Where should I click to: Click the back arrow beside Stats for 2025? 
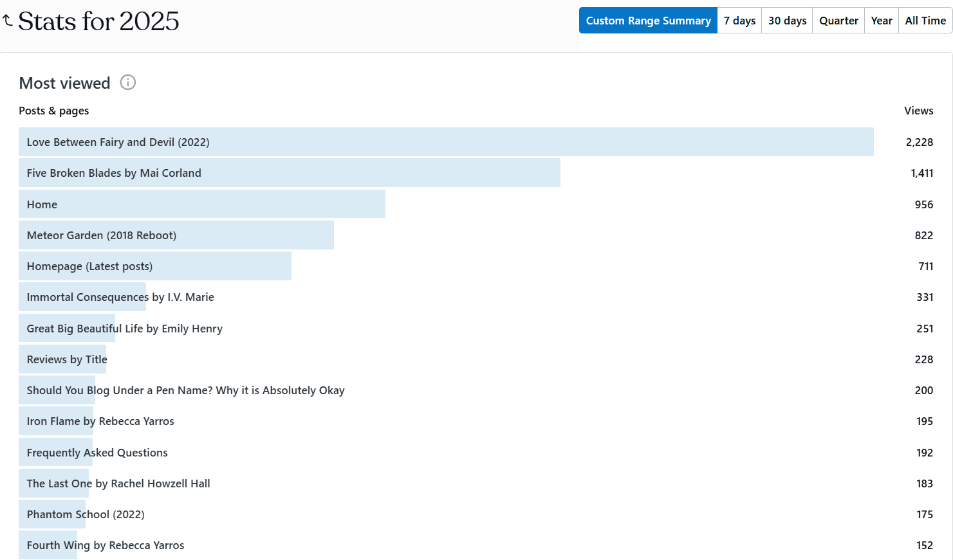(x=8, y=19)
